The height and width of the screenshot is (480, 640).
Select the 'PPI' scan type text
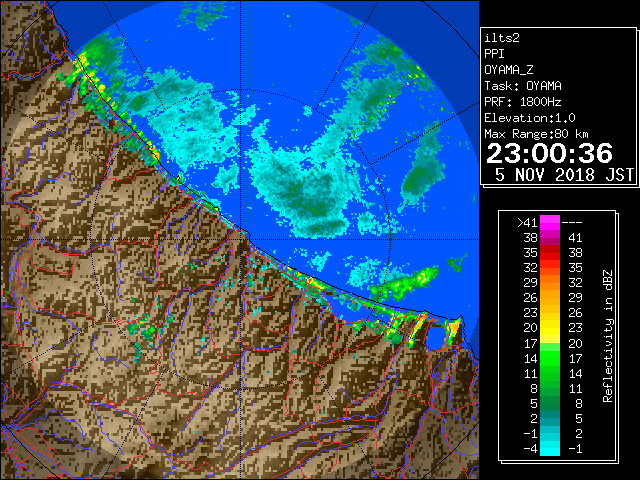[494, 54]
